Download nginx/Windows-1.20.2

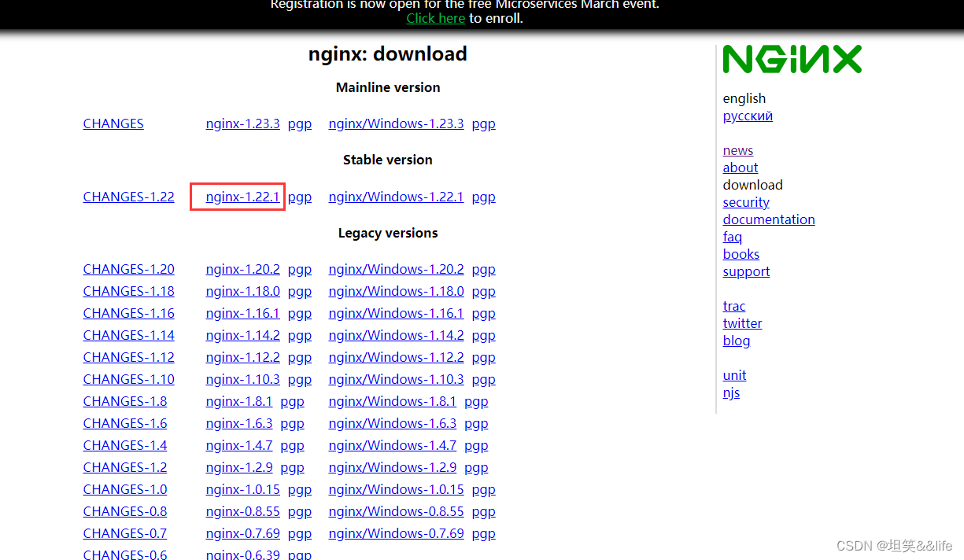click(x=396, y=269)
